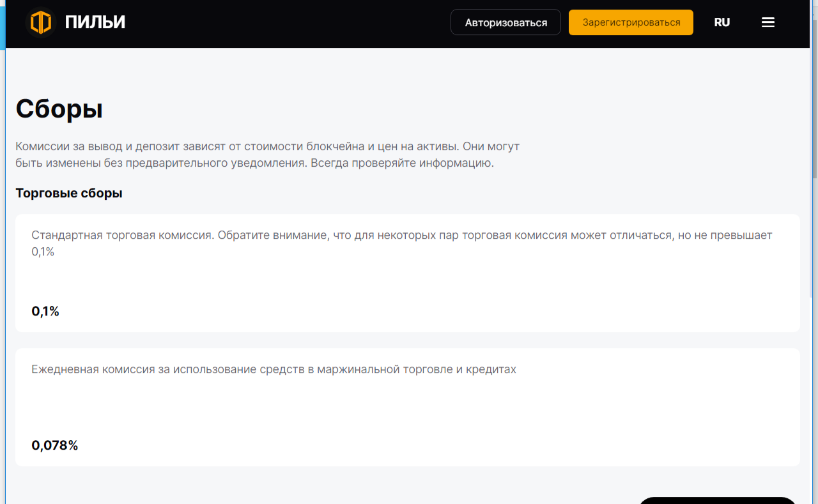This screenshot has height=504, width=818.
Task: Select the 0,1% fee value
Action: pyautogui.click(x=45, y=312)
